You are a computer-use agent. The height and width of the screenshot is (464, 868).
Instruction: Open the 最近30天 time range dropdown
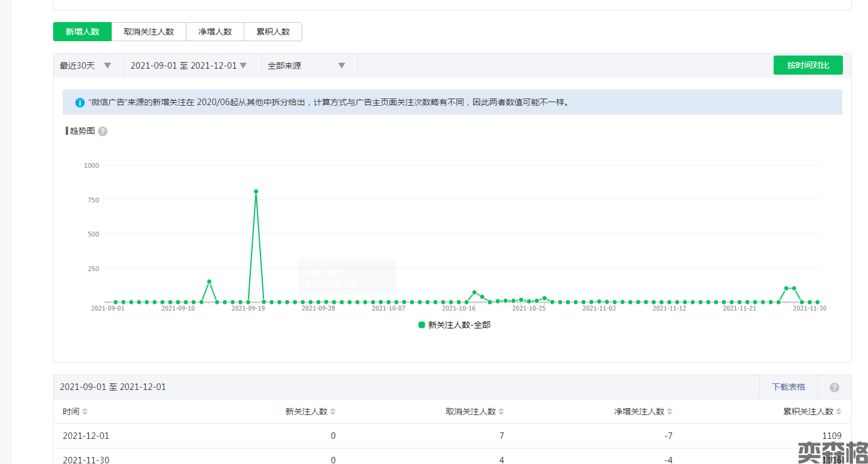click(86, 66)
